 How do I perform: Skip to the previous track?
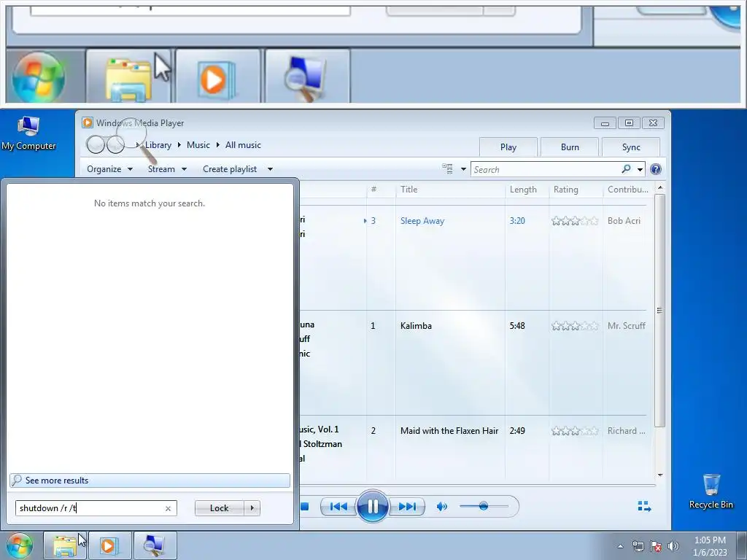[338, 507]
